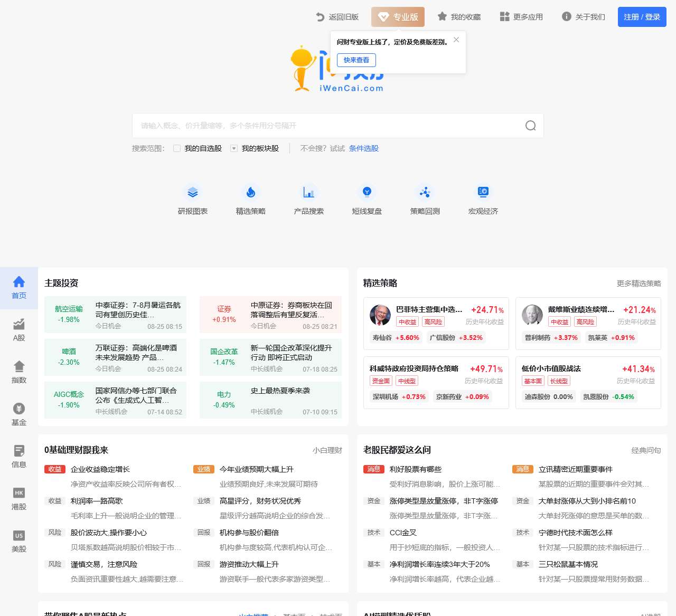Click 京新药业 +0.09% stock tag
This screenshot has width=676, height=616.
pos(463,397)
